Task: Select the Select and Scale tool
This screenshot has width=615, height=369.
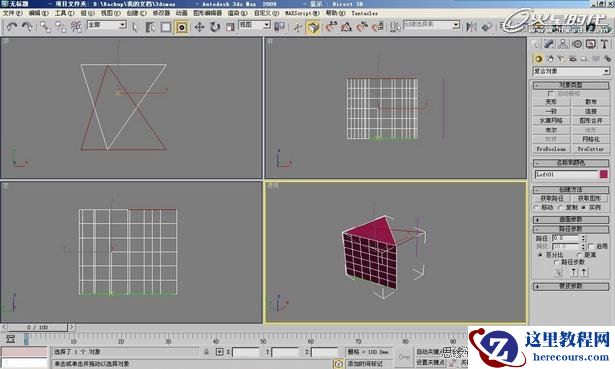Action: (x=230, y=27)
